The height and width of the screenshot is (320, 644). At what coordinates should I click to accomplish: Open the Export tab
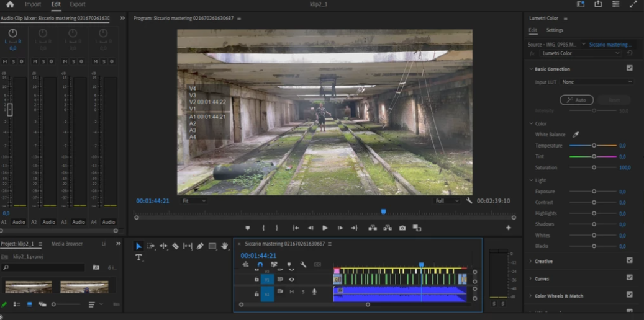pos(78,4)
